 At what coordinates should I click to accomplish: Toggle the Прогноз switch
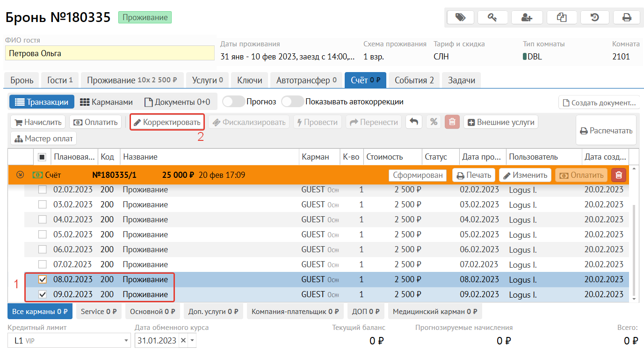point(233,102)
